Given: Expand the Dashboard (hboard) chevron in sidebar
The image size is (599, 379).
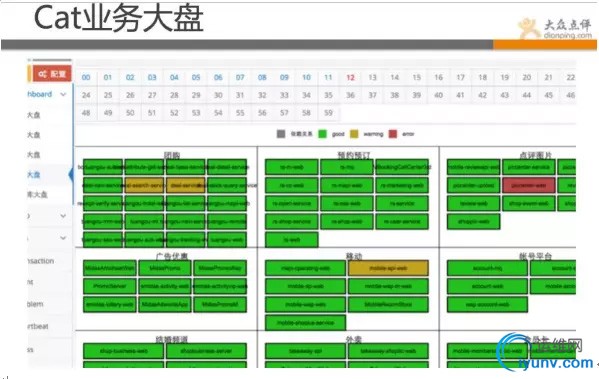Looking at the screenshot, I should (x=63, y=94).
